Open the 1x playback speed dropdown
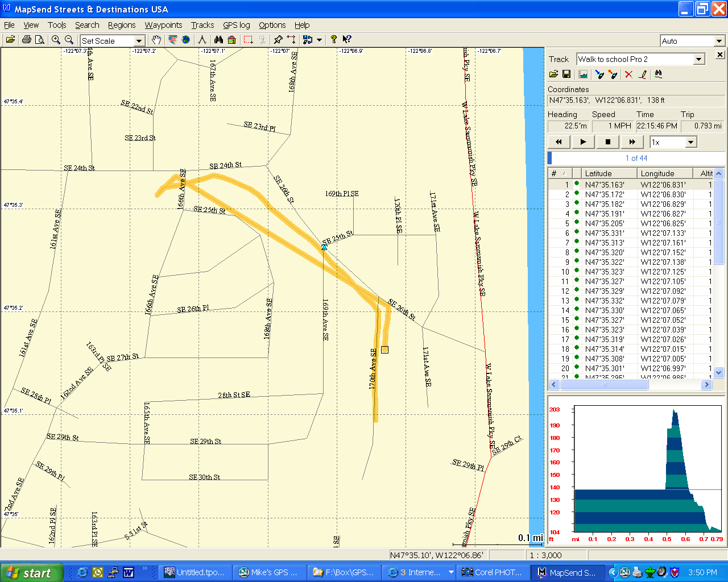 coord(691,142)
